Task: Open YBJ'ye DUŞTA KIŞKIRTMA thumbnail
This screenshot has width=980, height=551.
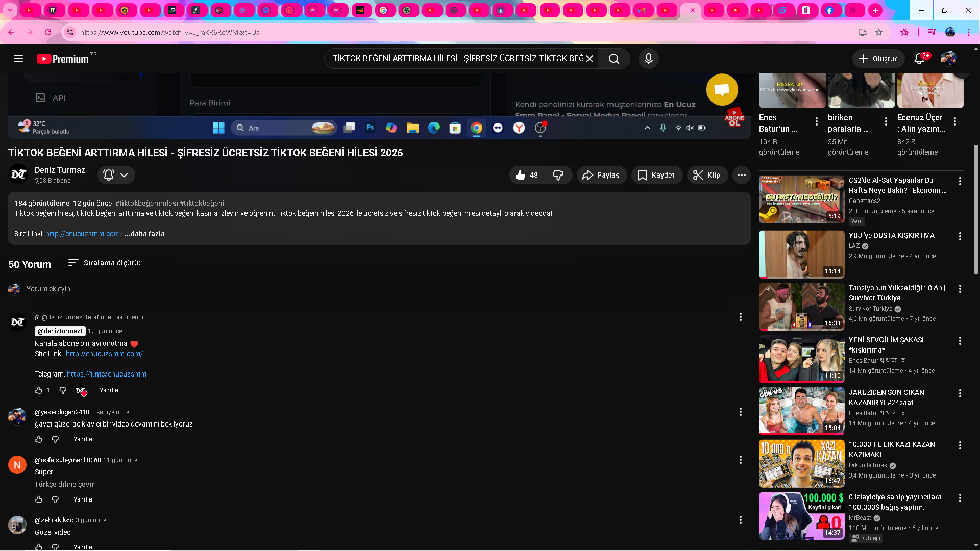Action: click(802, 254)
